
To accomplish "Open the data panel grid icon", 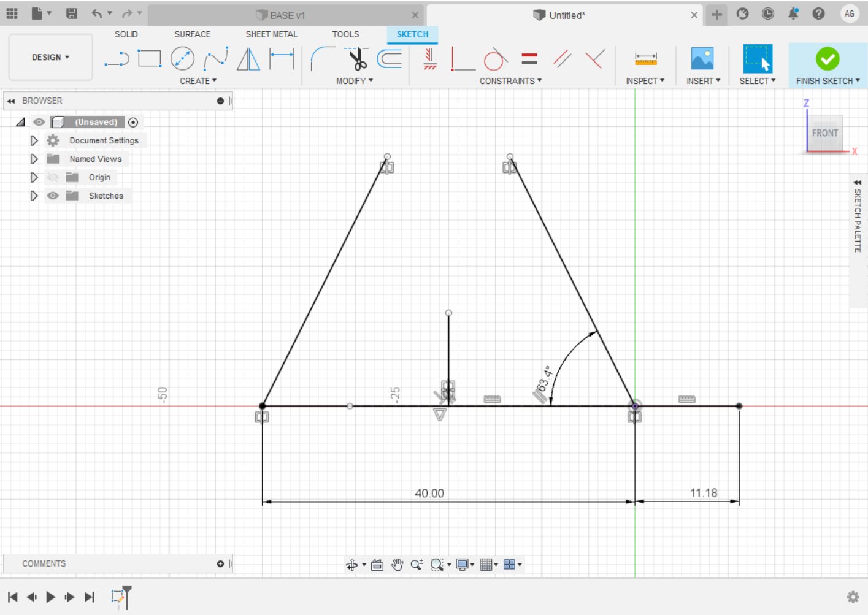I will (12, 13).
